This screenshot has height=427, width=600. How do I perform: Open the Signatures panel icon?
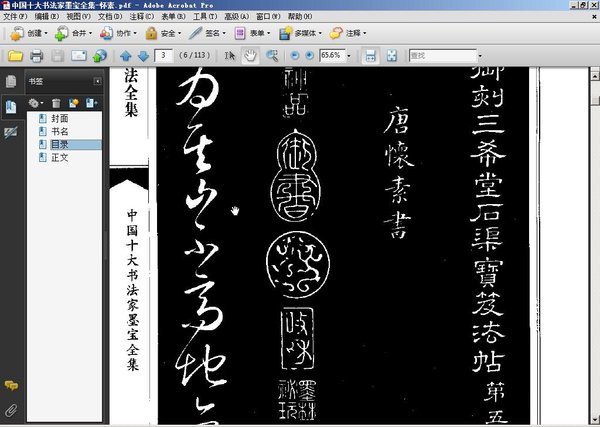(11, 132)
